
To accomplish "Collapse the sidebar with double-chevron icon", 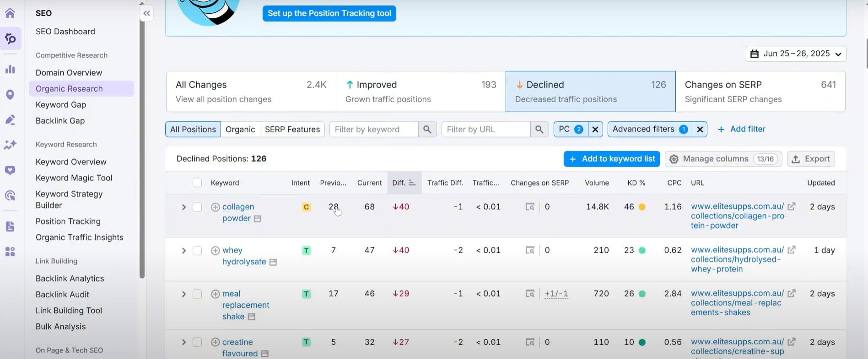I will 146,14.
